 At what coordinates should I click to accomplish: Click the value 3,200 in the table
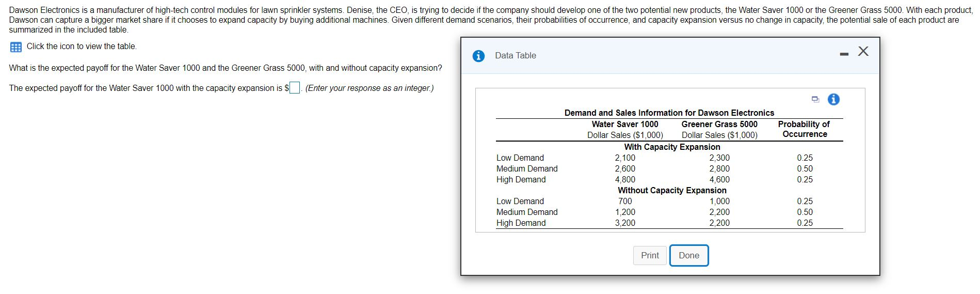(625, 223)
